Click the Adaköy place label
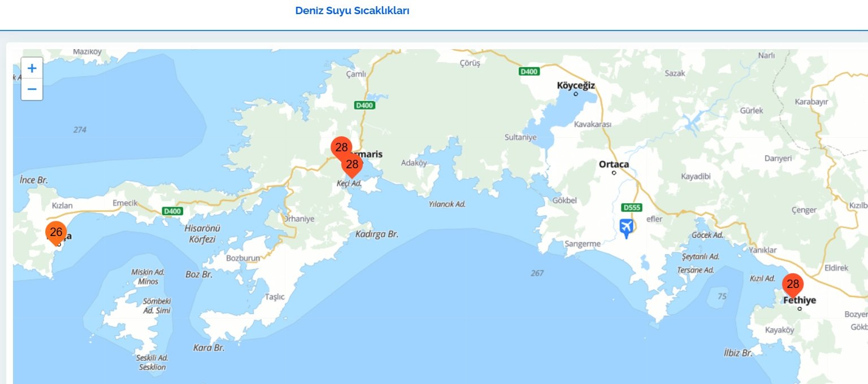868x384 pixels. click(414, 163)
